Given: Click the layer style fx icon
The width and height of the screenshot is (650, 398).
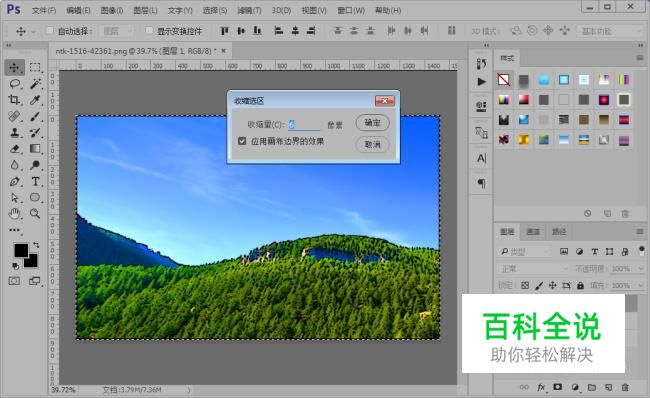Looking at the screenshot, I should (x=541, y=387).
